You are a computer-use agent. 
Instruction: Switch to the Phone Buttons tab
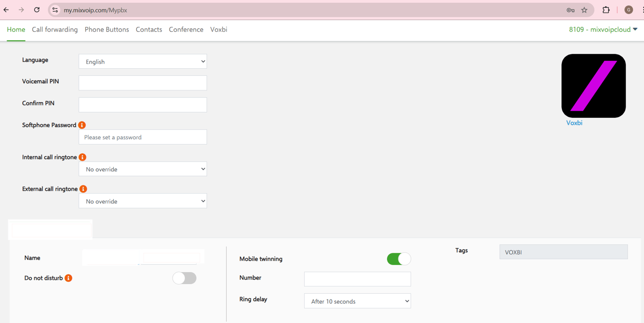[x=107, y=29]
